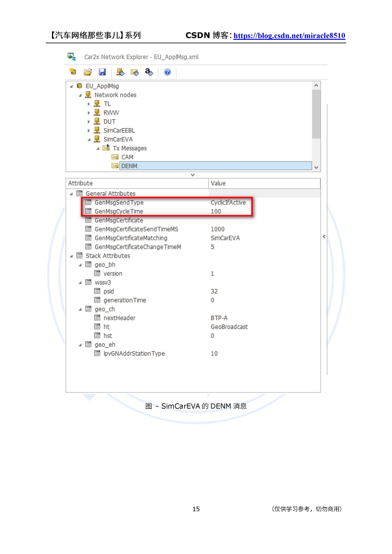Click the tree vertical scrollbar thumb
The image size is (392, 554).
point(316,114)
